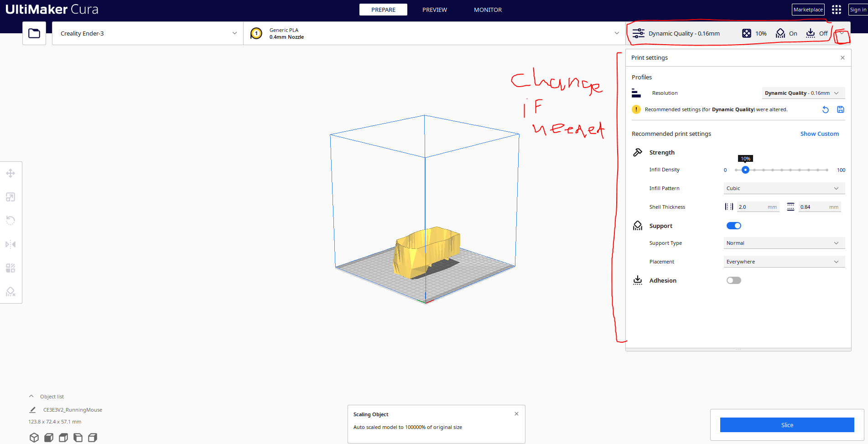Click the 3D perspective view cube icon
The image size is (868, 444).
34,438
